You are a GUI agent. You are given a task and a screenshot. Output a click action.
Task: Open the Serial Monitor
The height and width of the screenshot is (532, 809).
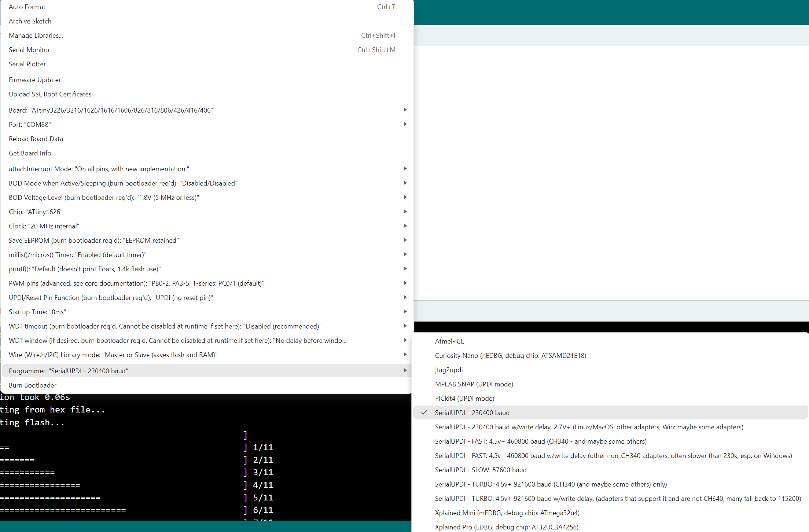pos(29,49)
